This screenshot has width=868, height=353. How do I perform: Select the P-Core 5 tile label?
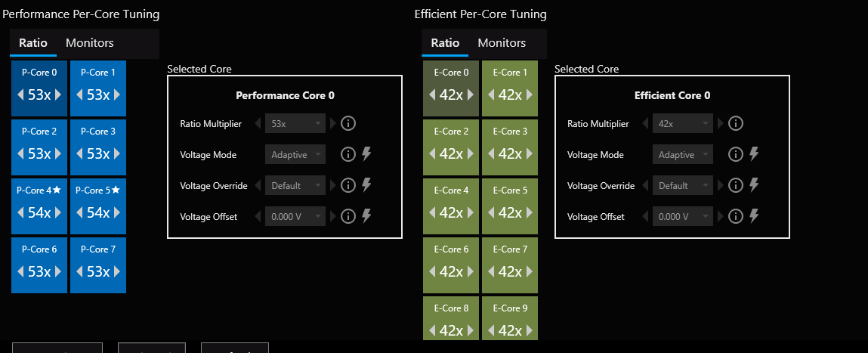click(x=98, y=190)
